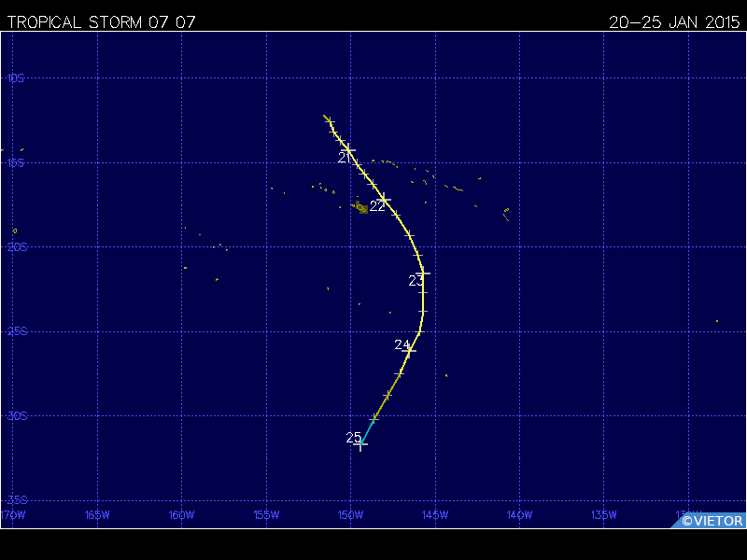Screen dimensions: 747x560
Task: Select the day 23 position label on track
Action: [416, 280]
